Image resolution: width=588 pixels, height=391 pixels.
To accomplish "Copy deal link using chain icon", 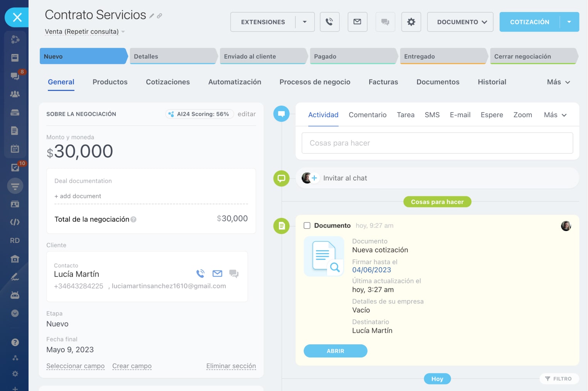I will [x=159, y=16].
